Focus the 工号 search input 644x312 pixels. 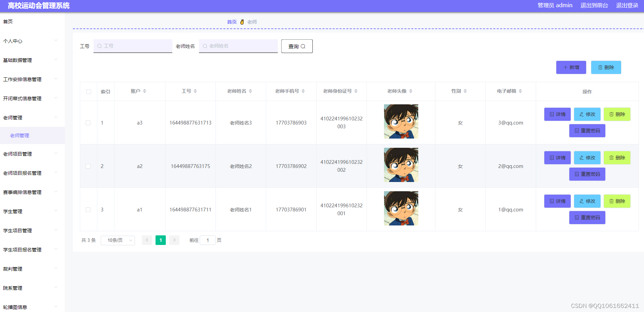pyautogui.click(x=133, y=46)
